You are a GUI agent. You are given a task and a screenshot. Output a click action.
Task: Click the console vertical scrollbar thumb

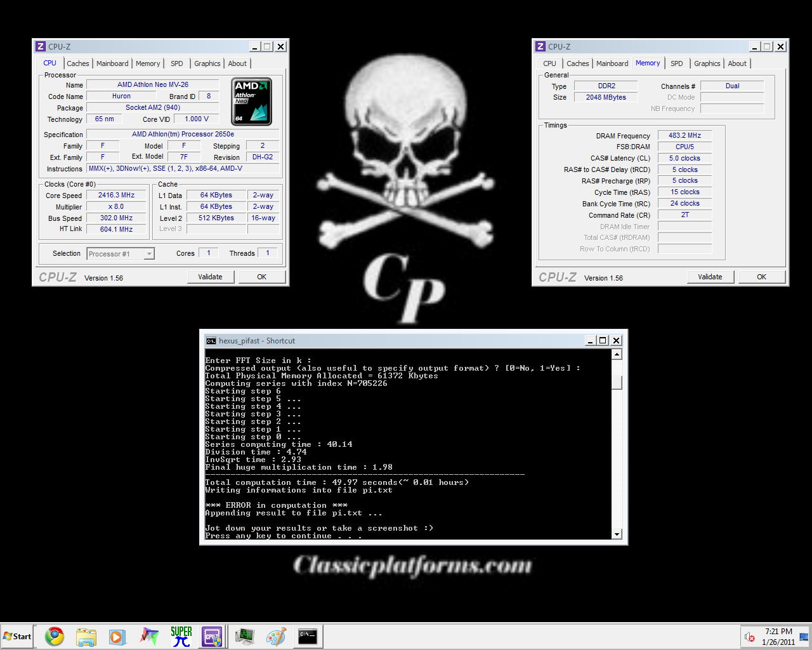point(617,382)
